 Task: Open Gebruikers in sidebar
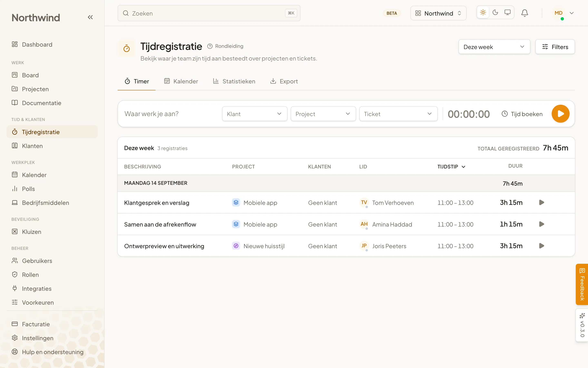(x=52, y=261)
